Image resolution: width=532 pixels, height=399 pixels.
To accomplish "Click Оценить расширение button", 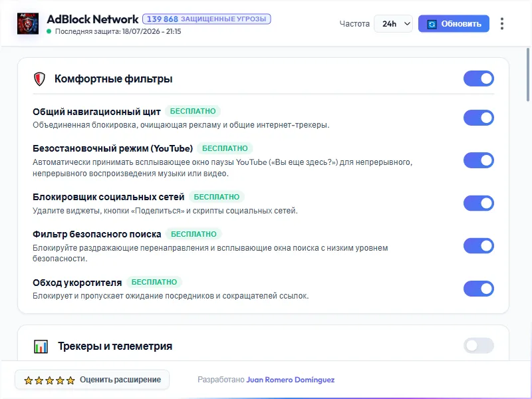I will coord(92,380).
